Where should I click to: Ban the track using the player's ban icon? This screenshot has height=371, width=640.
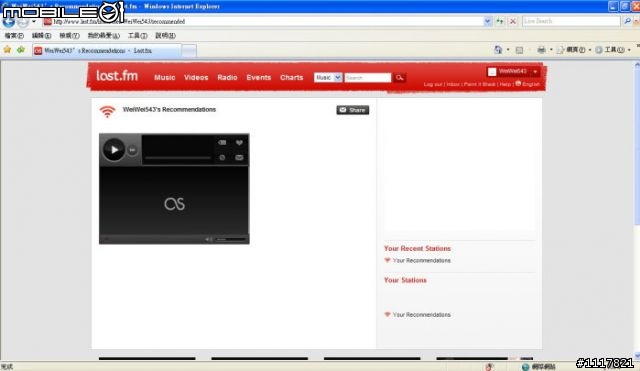click(222, 158)
